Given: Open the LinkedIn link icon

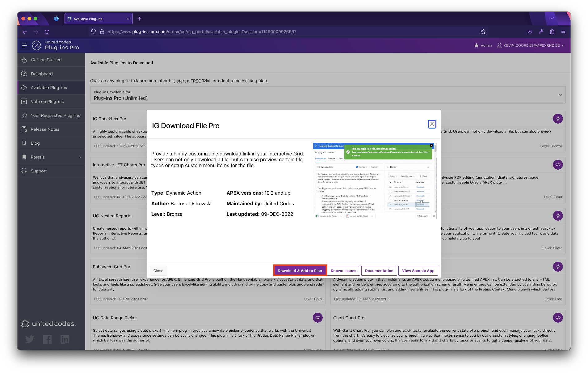Looking at the screenshot, I should point(65,339).
